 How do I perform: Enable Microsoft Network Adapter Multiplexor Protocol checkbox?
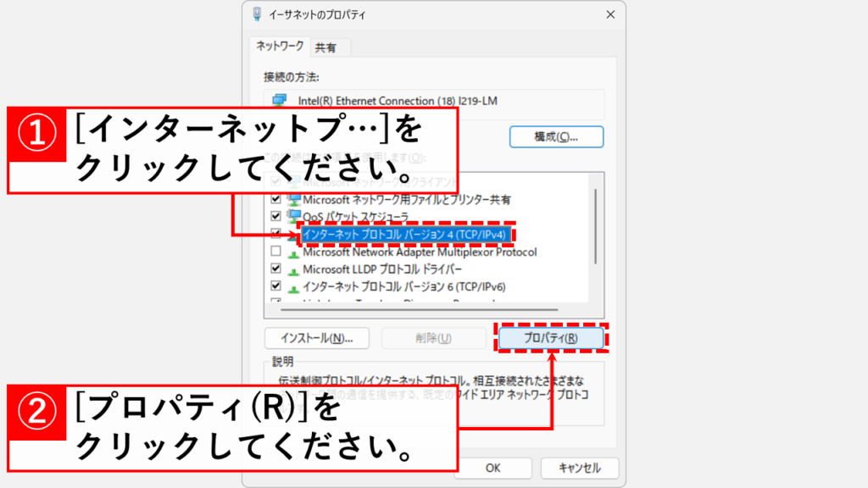[x=275, y=251]
